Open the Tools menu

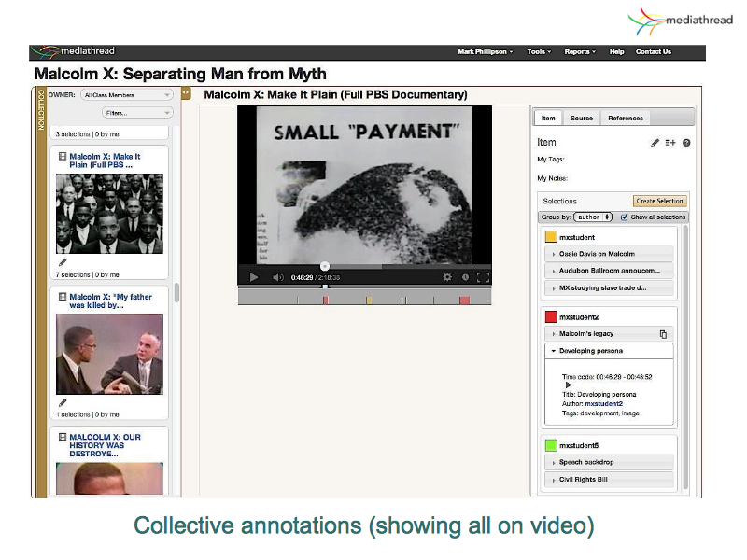pos(539,52)
